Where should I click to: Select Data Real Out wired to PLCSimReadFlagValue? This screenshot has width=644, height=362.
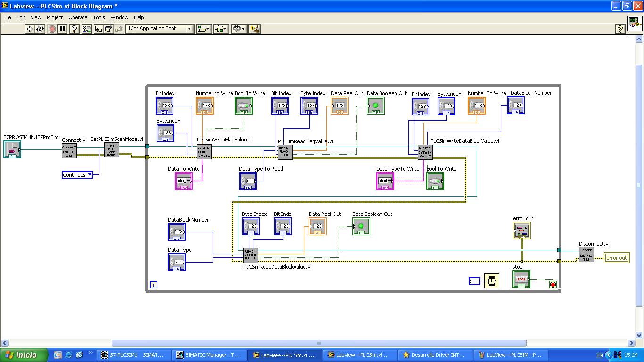[x=340, y=106]
